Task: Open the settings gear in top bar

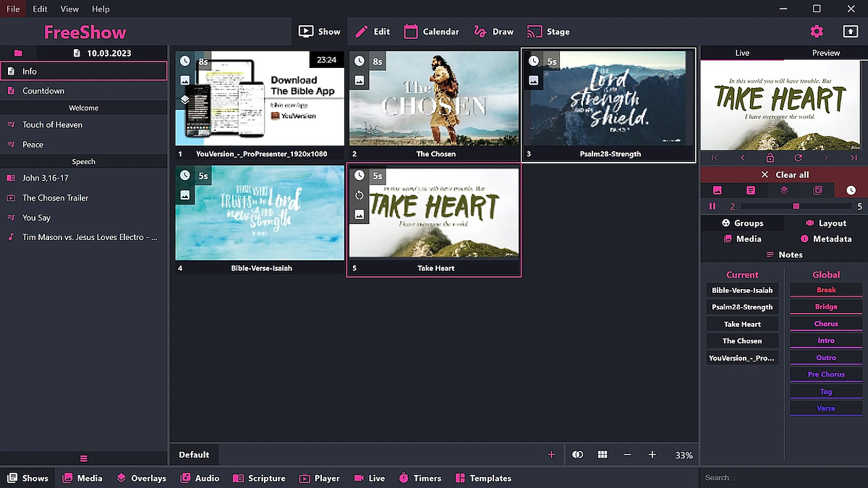Action: point(817,31)
